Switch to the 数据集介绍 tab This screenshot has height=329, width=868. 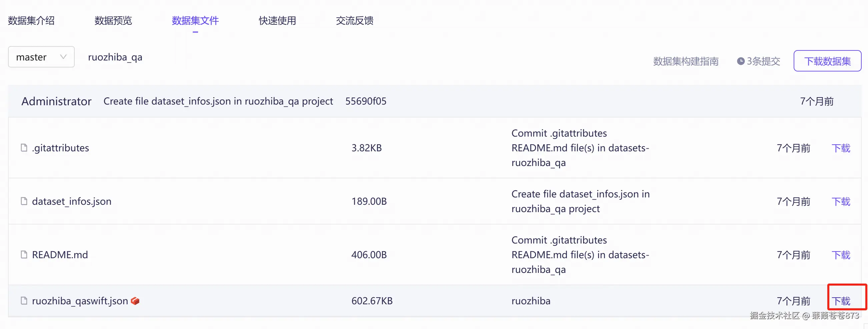(x=31, y=21)
